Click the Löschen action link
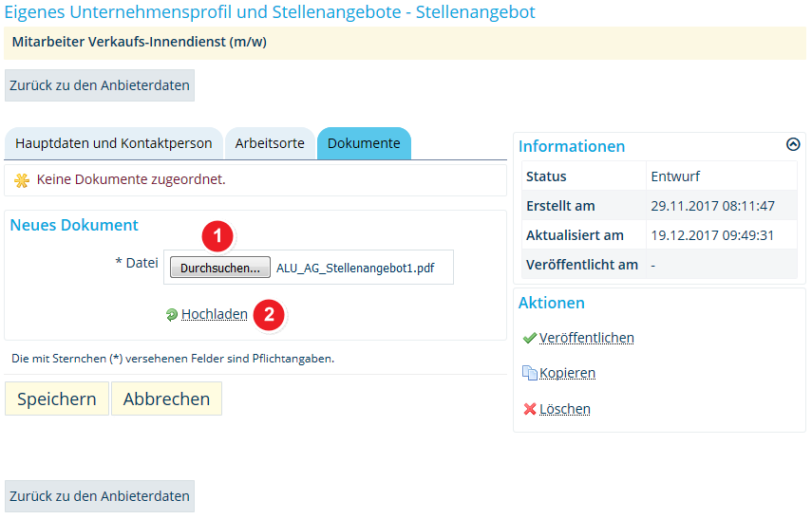Viewport: 812px width, 519px height. [x=564, y=409]
